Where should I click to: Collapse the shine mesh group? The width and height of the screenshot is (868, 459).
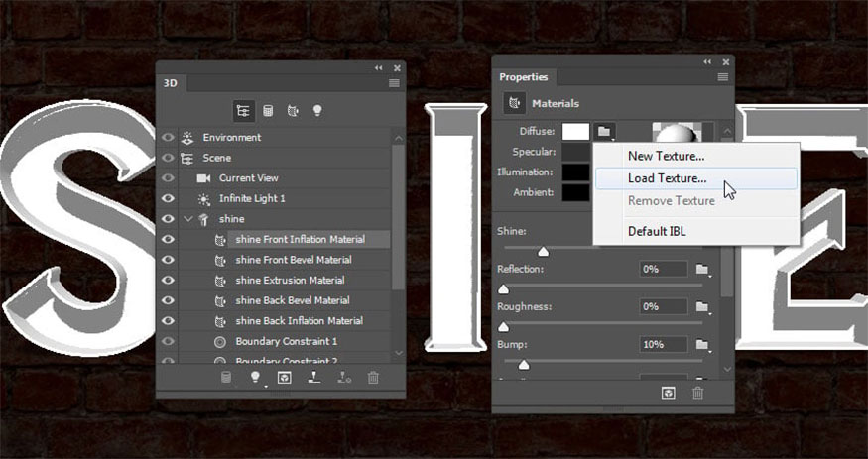point(188,219)
